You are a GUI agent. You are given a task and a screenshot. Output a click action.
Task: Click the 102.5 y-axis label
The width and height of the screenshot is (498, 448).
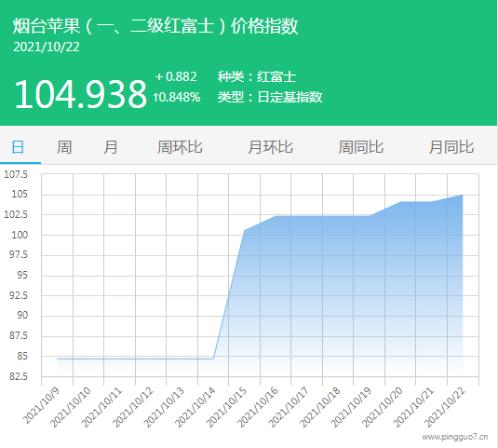tap(16, 214)
